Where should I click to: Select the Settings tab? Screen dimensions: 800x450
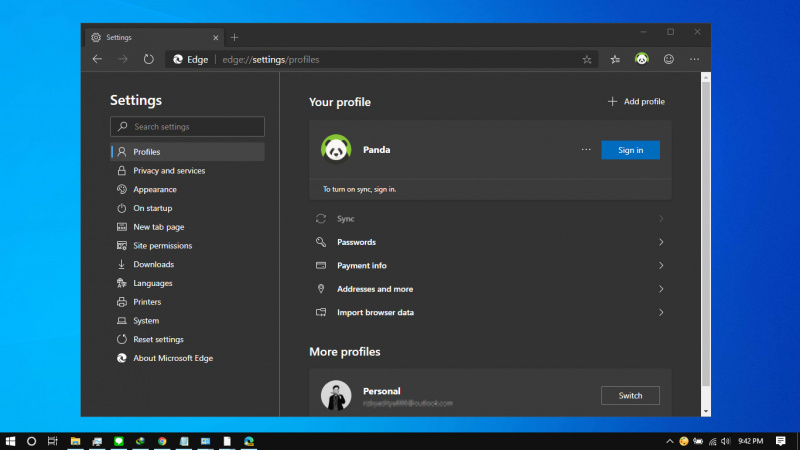pos(155,38)
